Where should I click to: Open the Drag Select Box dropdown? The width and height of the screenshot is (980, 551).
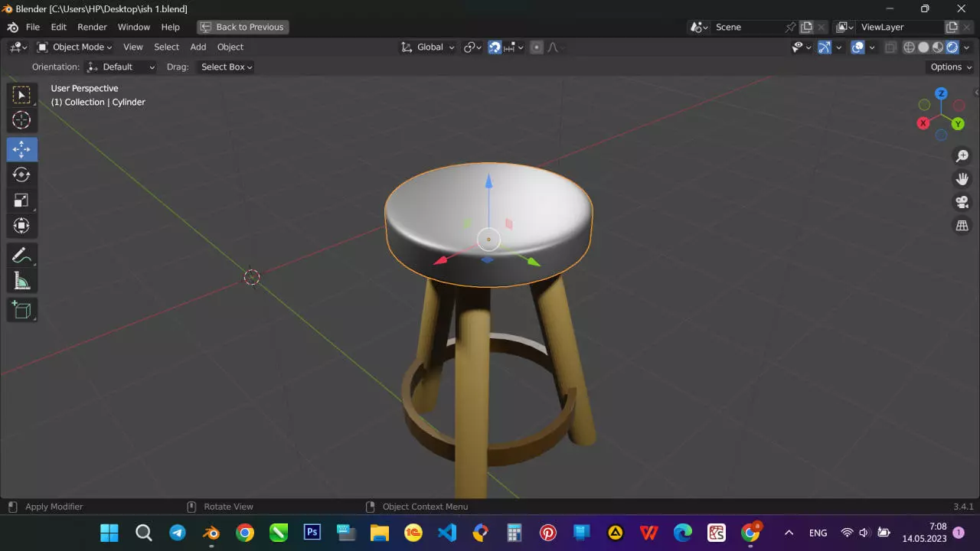coord(225,67)
